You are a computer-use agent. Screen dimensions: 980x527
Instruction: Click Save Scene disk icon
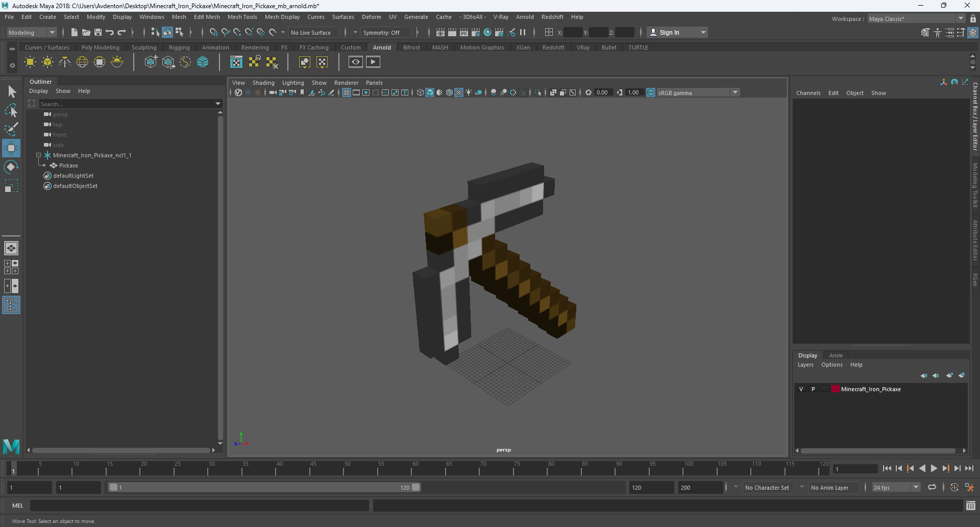(98, 32)
